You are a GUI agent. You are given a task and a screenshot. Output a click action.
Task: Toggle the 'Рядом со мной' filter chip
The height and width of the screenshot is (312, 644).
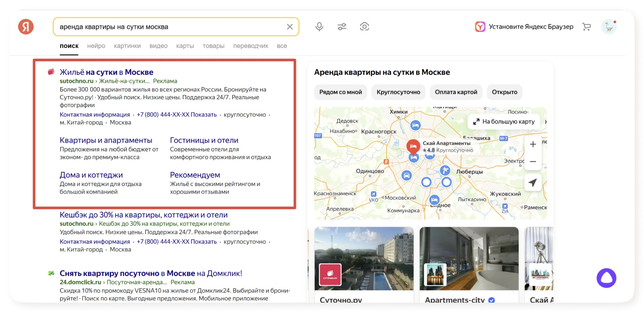341,92
